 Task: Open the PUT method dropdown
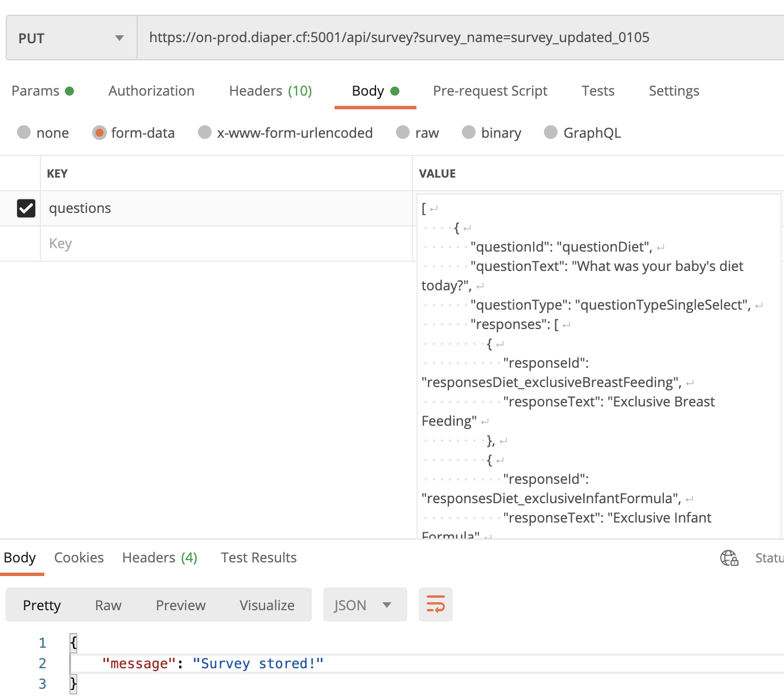pos(71,38)
